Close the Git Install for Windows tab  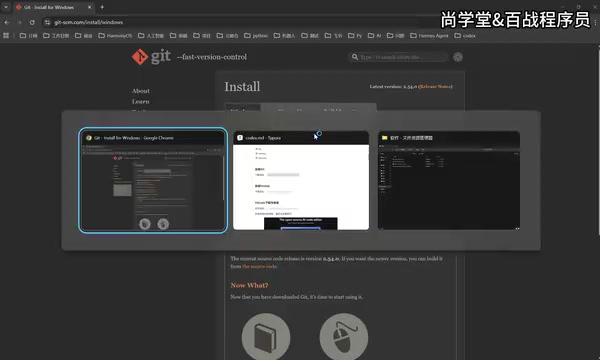click(x=90, y=7)
